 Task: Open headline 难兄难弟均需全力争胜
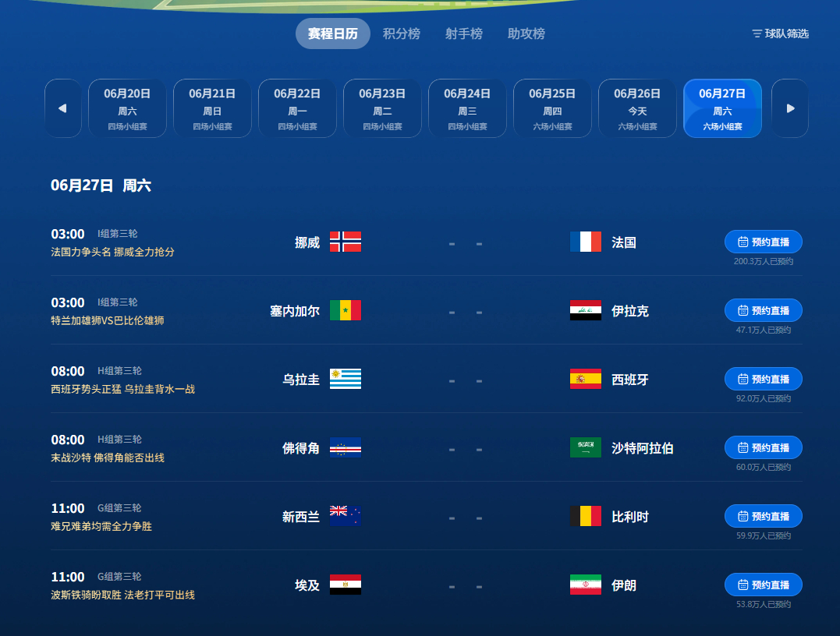(101, 526)
